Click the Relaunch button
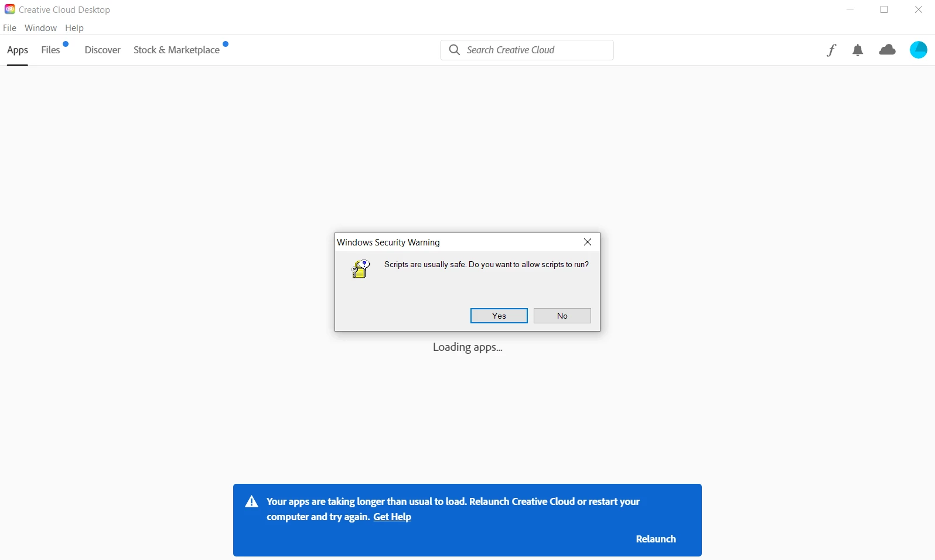The width and height of the screenshot is (935, 560). coord(656,539)
